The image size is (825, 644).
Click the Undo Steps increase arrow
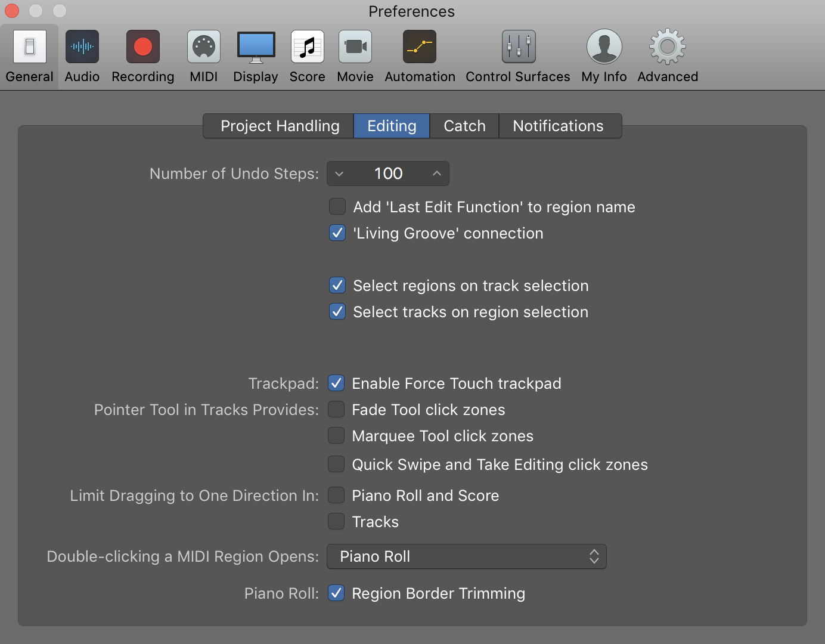(x=437, y=174)
